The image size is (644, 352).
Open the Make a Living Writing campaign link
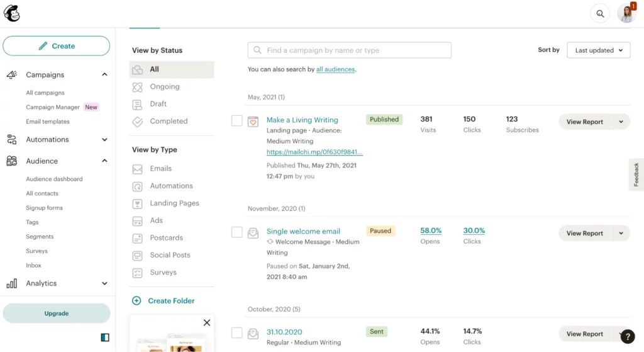pos(303,120)
